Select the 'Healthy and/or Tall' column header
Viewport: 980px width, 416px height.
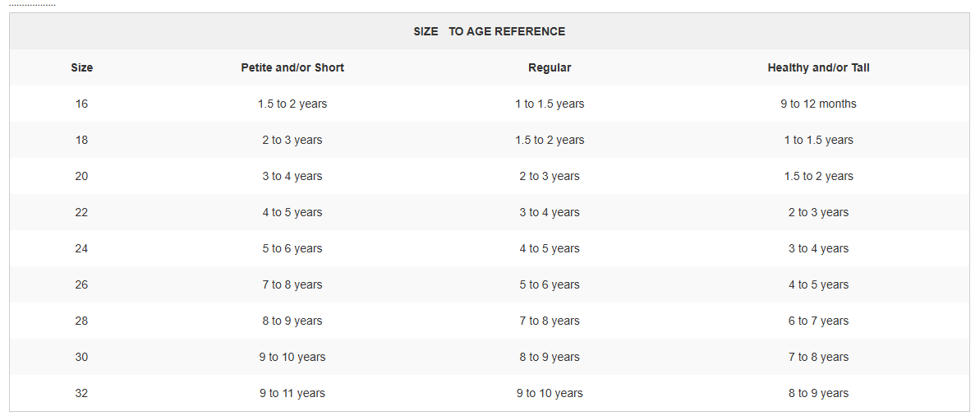818,67
